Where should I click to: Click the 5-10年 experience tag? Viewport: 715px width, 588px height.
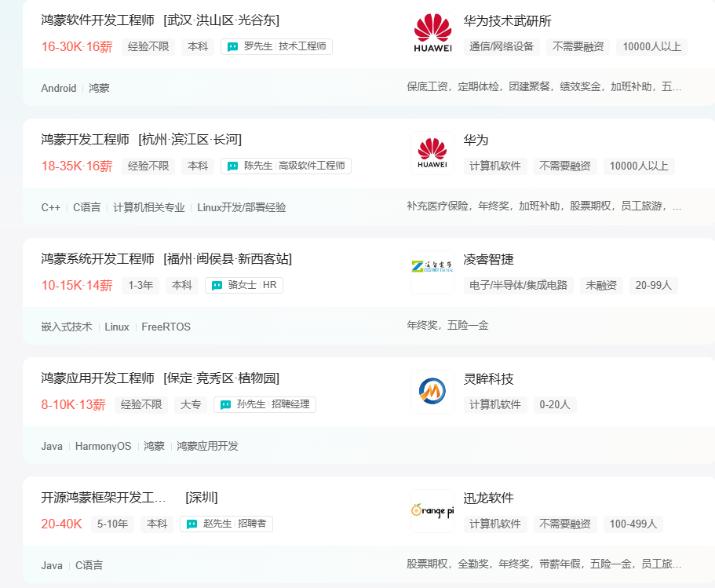112,524
